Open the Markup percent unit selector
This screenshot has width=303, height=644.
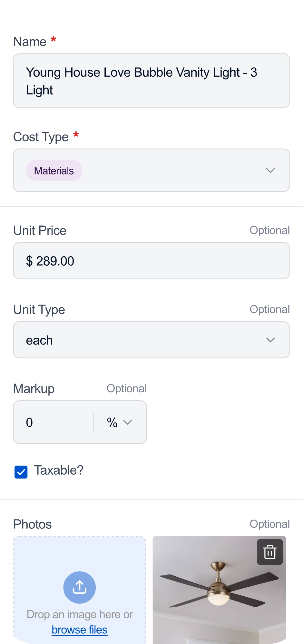(119, 422)
